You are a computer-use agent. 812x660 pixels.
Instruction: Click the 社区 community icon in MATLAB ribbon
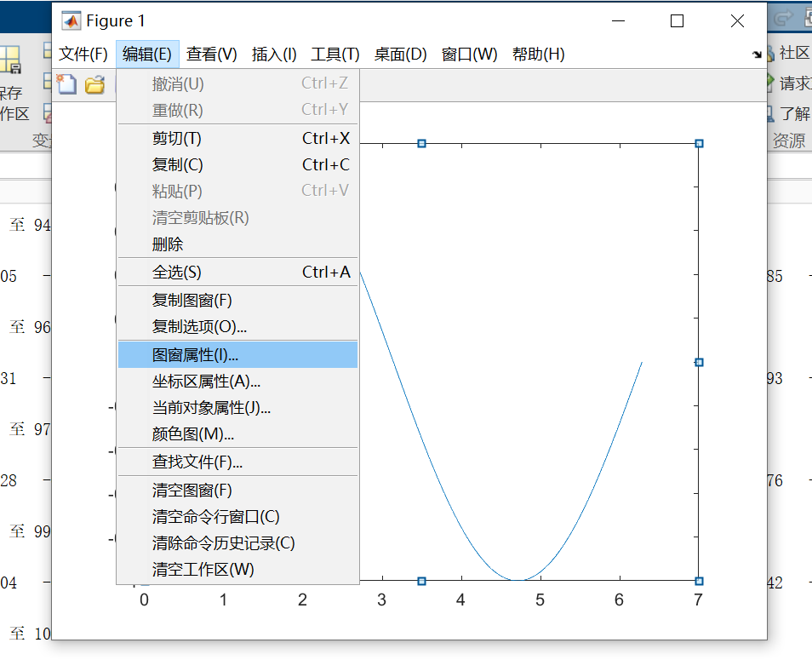click(x=772, y=52)
